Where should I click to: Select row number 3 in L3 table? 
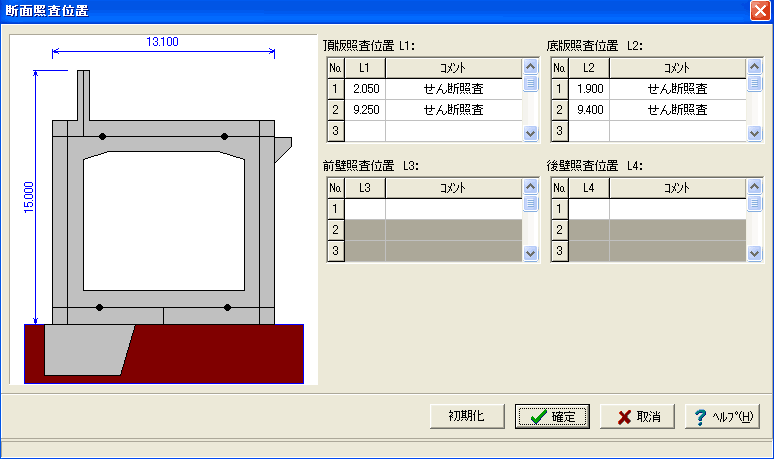pos(336,251)
